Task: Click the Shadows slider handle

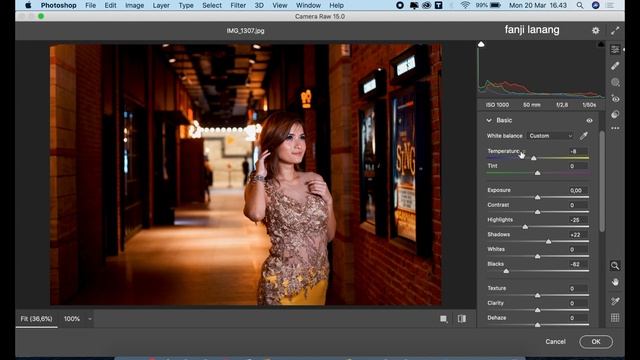Action: pos(549,242)
